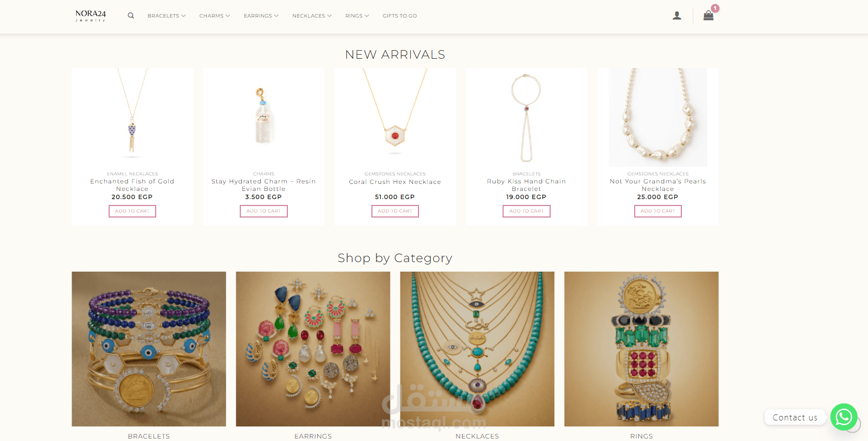Expand the Necklaces menu dropdown
The width and height of the screenshot is (868, 441).
(x=312, y=16)
